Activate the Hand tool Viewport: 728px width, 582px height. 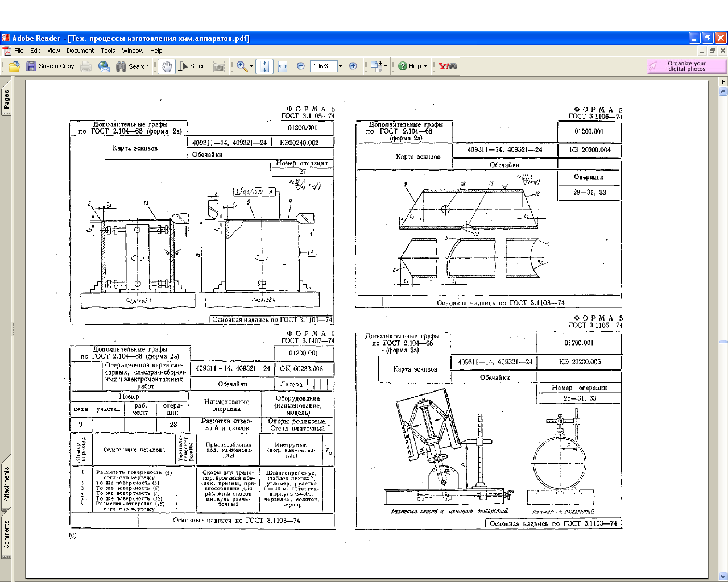tap(166, 66)
